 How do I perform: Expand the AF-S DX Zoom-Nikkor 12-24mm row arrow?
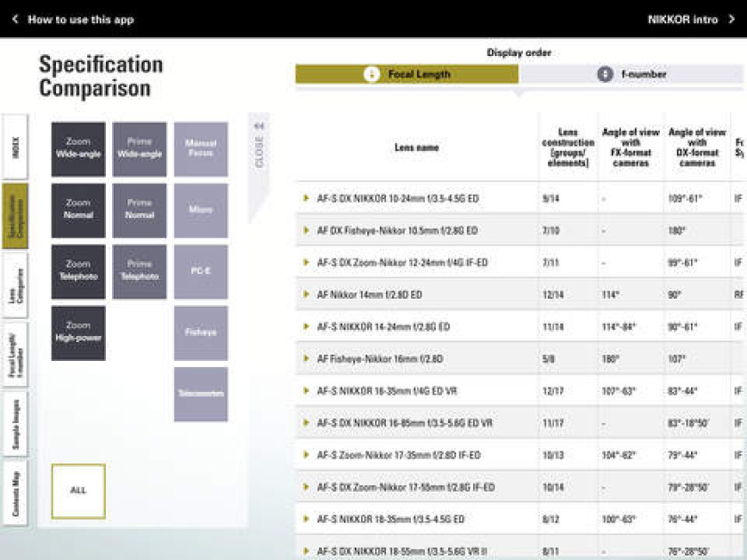(x=306, y=262)
